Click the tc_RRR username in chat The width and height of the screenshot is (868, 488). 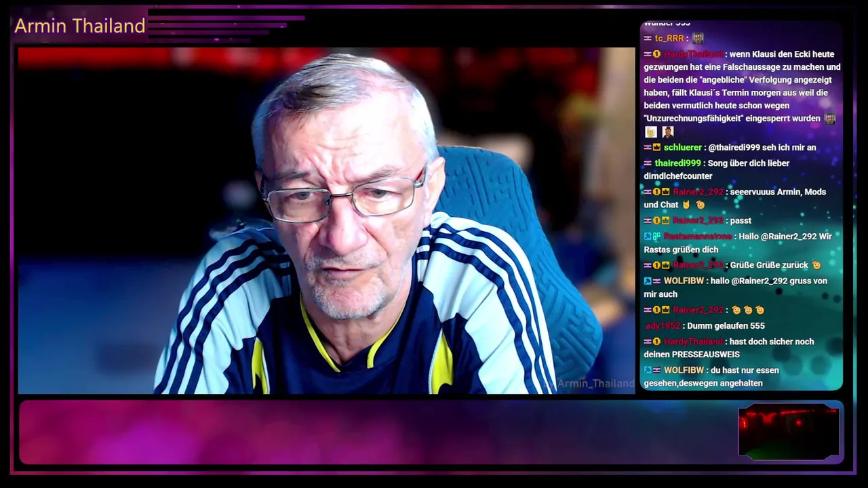click(669, 39)
